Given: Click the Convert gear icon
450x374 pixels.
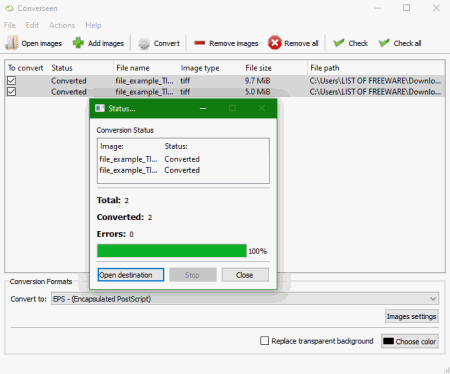Looking at the screenshot, I should 144,43.
